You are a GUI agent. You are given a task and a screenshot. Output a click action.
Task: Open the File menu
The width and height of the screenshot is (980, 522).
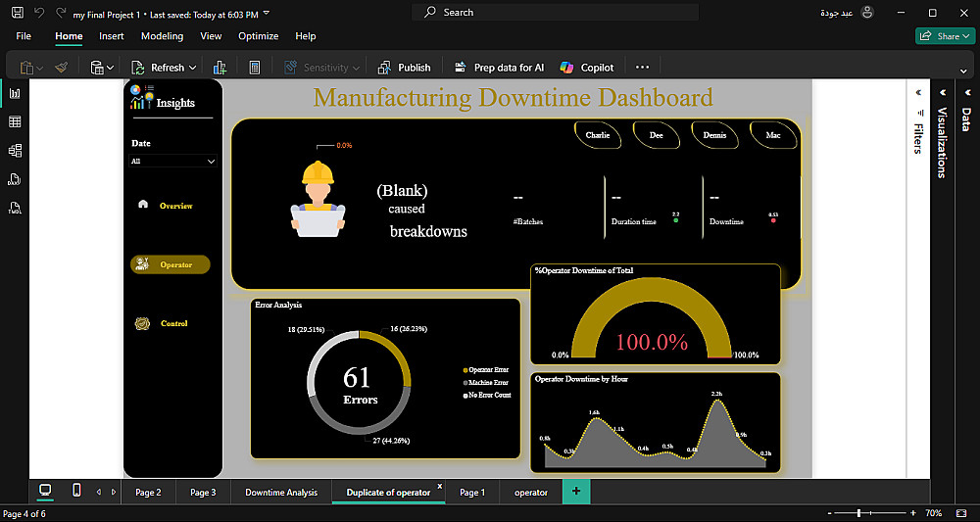point(24,36)
